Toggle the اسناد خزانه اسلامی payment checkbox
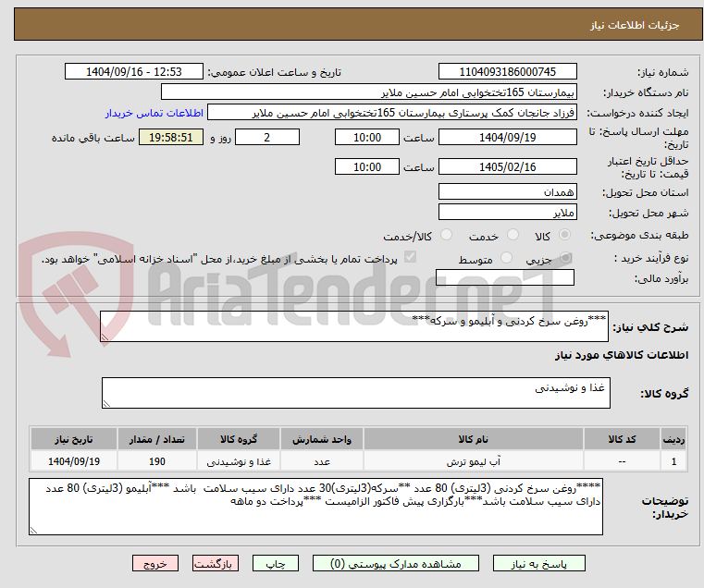 (410, 257)
